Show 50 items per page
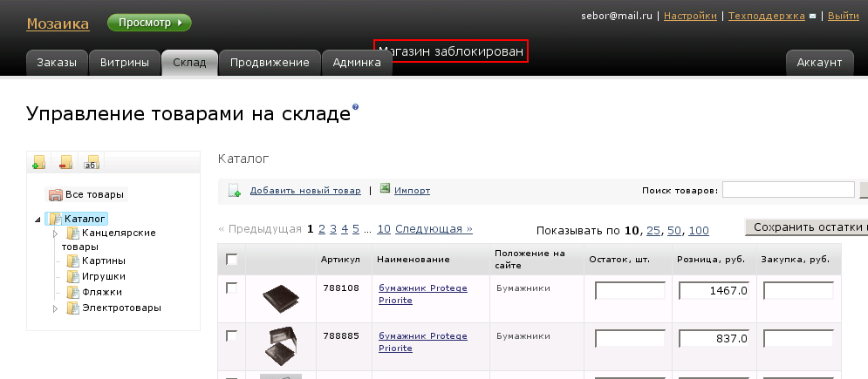 (674, 231)
